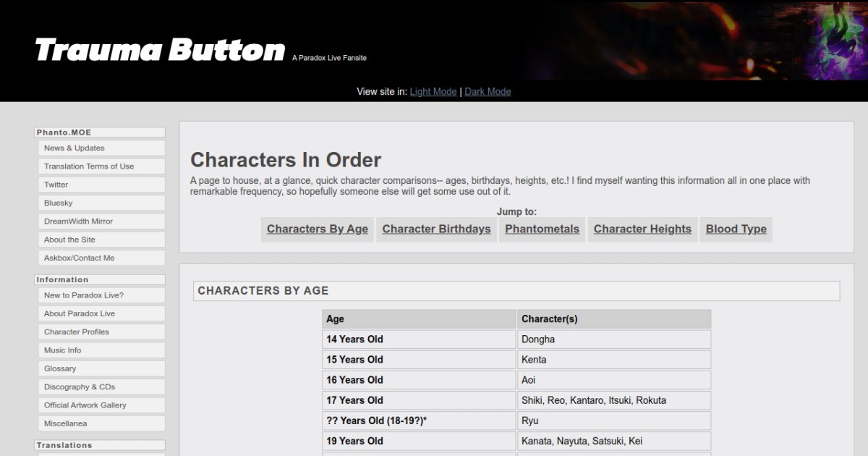Jump to the Blood Type section

[736, 229]
